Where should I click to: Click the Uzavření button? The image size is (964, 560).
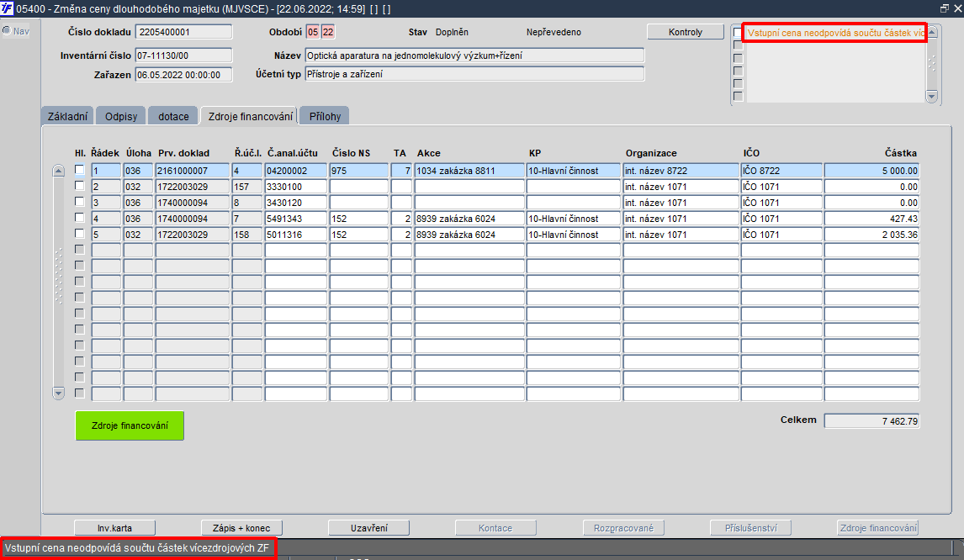coord(369,528)
